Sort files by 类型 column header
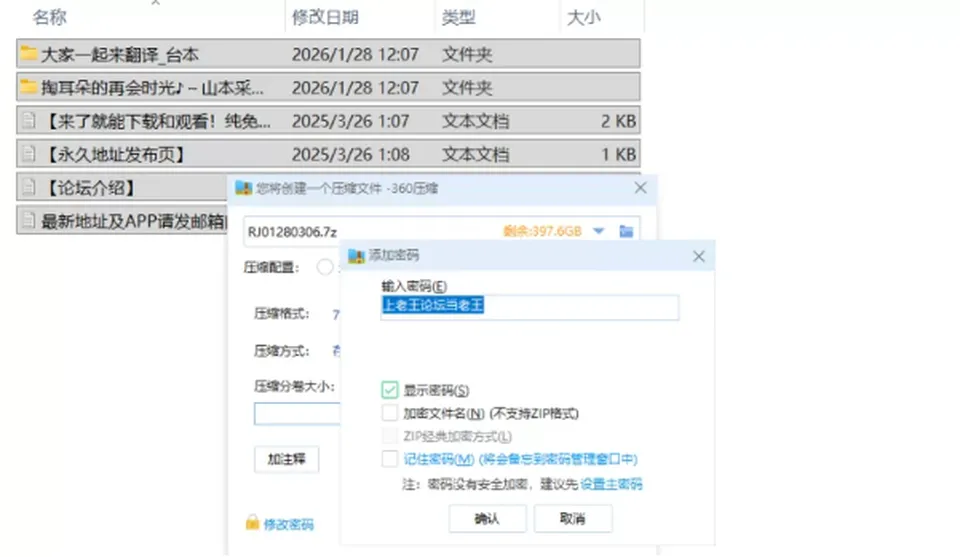 coord(459,17)
